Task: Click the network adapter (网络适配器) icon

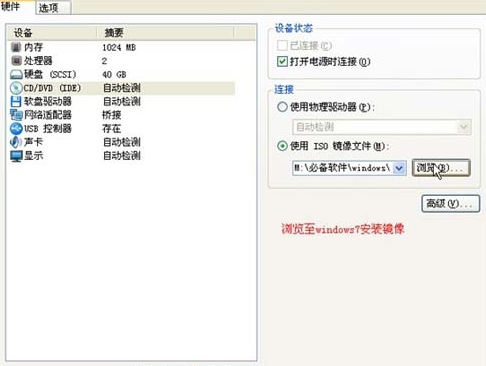Action: [x=16, y=115]
